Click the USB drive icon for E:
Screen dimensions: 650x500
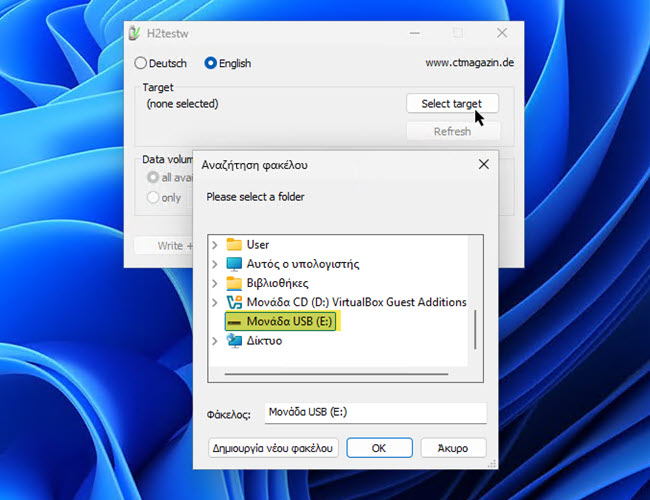[234, 322]
